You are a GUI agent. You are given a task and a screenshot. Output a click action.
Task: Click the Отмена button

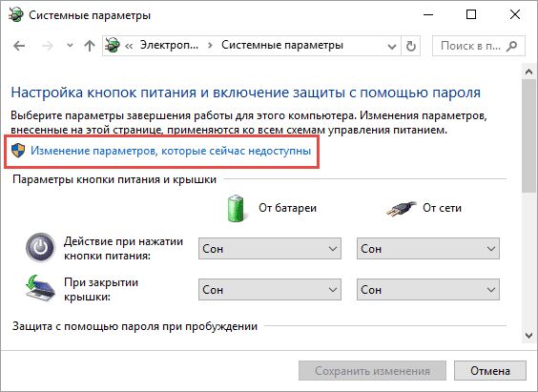pyautogui.click(x=490, y=371)
